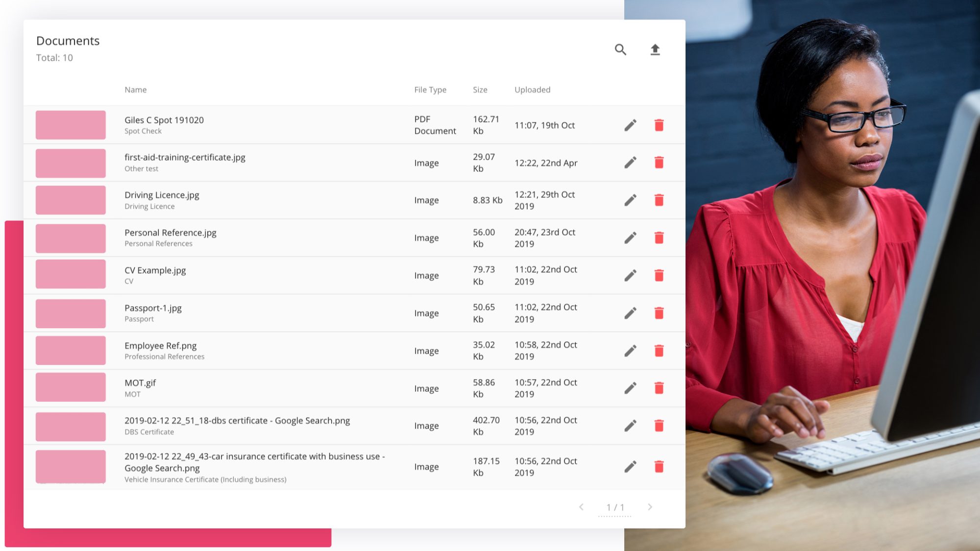The width and height of the screenshot is (980, 551).
Task: Click the 12:22, 22nd Apr upload time
Action: (x=546, y=163)
